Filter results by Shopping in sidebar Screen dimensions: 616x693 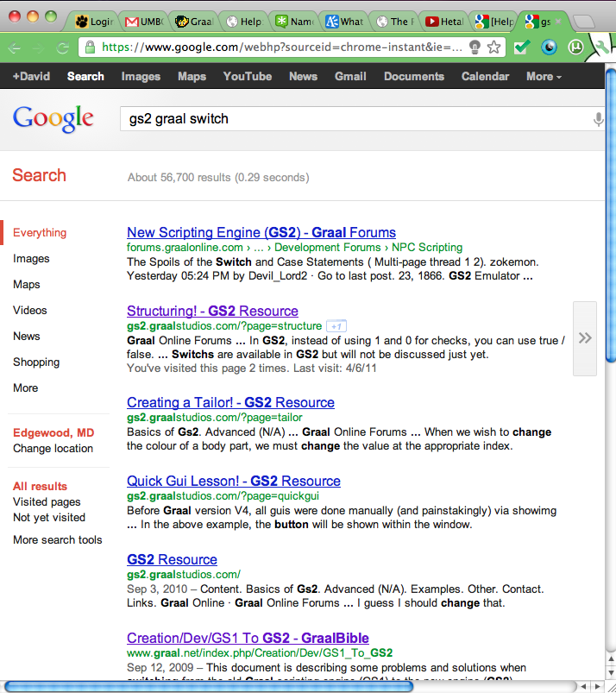pyautogui.click(x=36, y=362)
